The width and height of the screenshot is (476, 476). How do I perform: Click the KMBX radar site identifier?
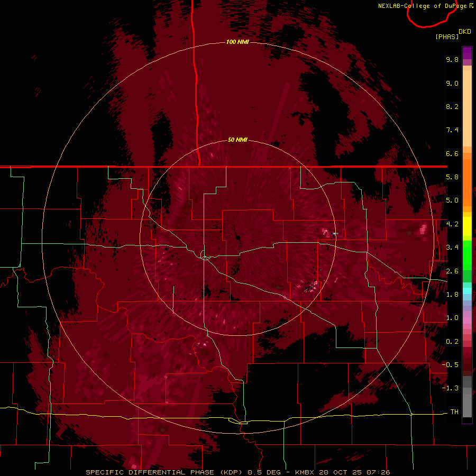[305, 472]
